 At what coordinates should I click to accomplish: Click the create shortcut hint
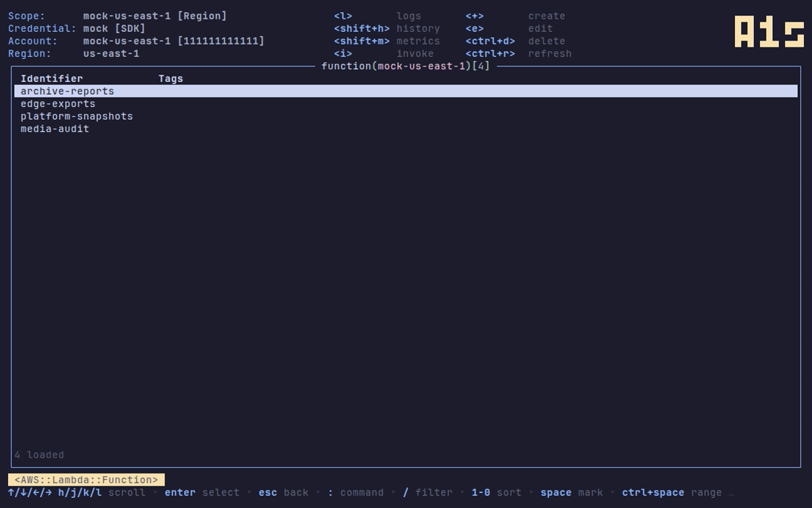(547, 16)
